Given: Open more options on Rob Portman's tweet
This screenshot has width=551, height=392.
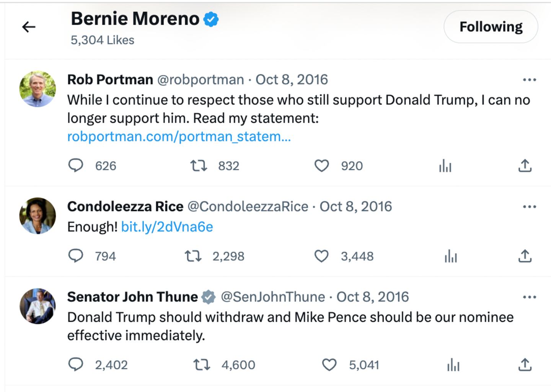Looking at the screenshot, I should [529, 79].
